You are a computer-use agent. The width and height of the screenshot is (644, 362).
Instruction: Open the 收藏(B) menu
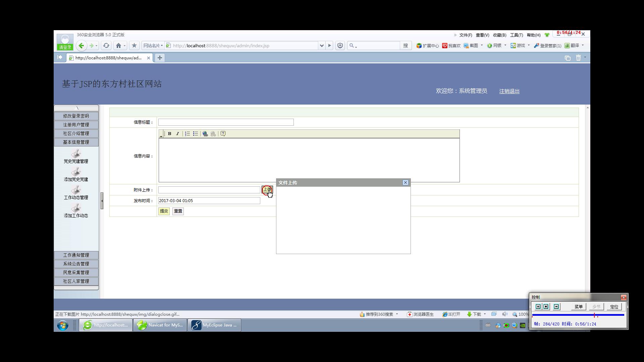pos(499,35)
